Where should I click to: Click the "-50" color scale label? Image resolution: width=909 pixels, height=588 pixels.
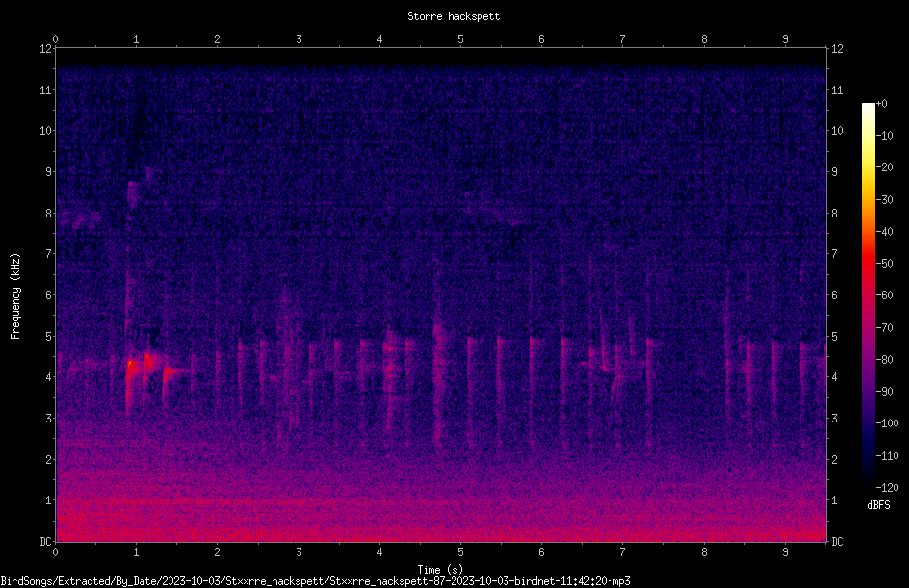point(885,264)
